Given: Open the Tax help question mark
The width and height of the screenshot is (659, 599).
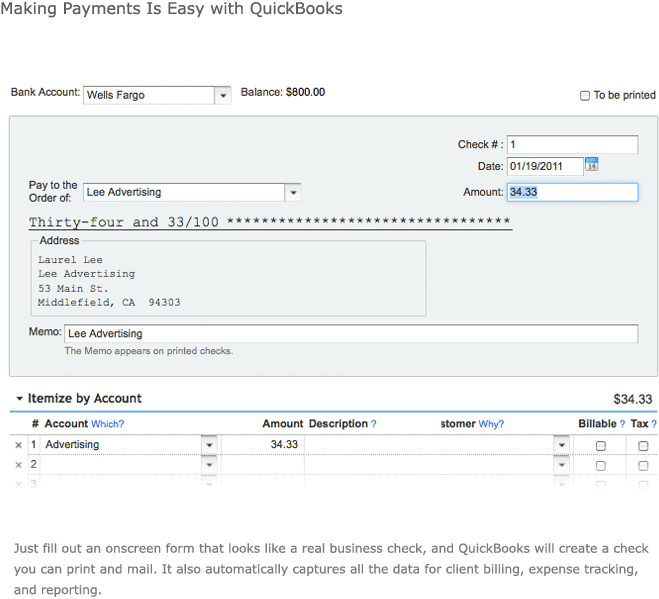Looking at the screenshot, I should coord(654,424).
